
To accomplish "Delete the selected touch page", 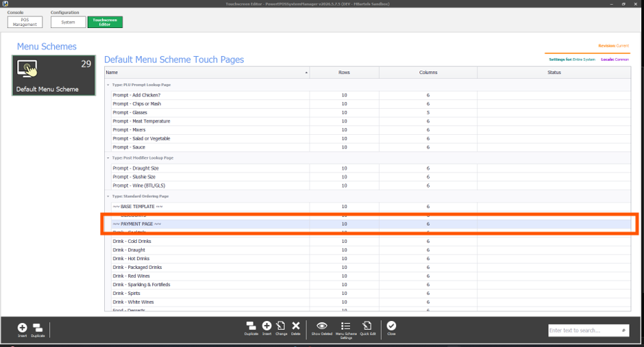I will point(296,326).
